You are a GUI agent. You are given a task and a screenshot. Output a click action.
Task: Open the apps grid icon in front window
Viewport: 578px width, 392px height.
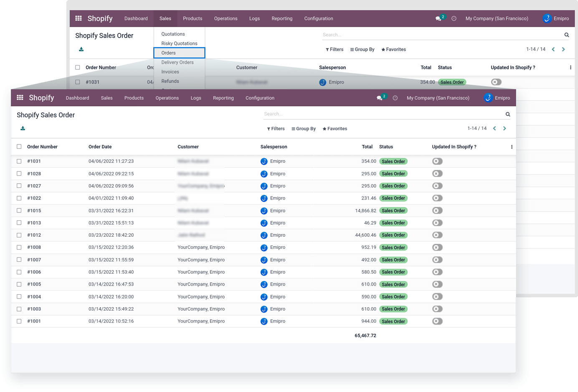pyautogui.click(x=20, y=98)
